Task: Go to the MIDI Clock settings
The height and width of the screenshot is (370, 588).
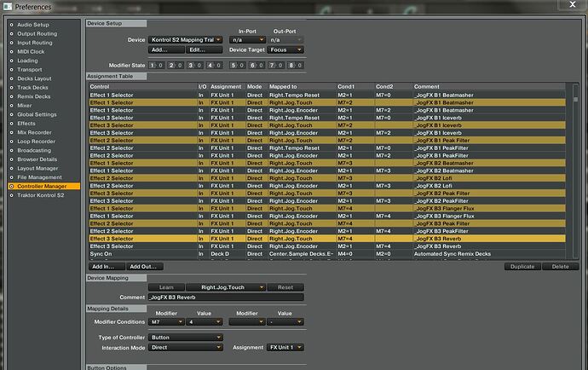Action: (x=32, y=51)
